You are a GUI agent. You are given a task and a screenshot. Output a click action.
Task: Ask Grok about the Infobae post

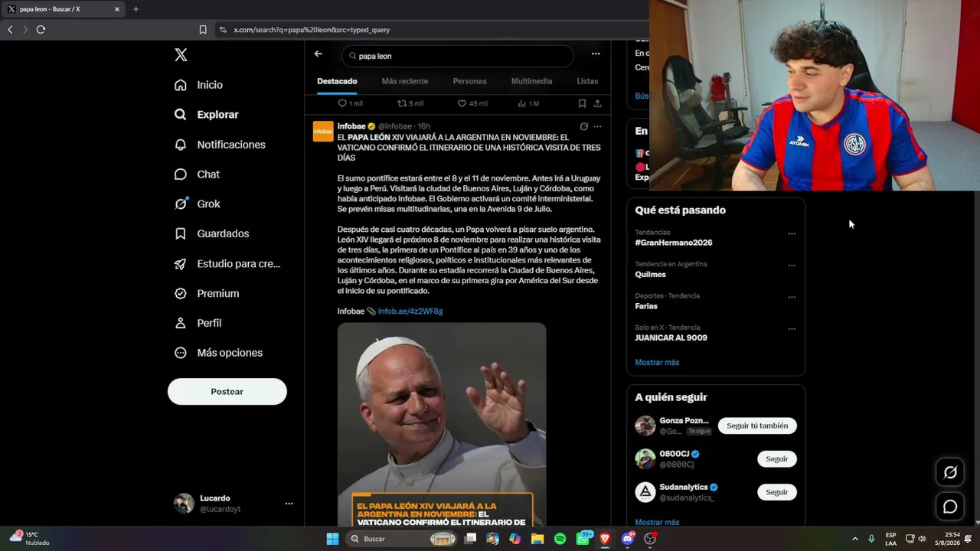point(583,126)
